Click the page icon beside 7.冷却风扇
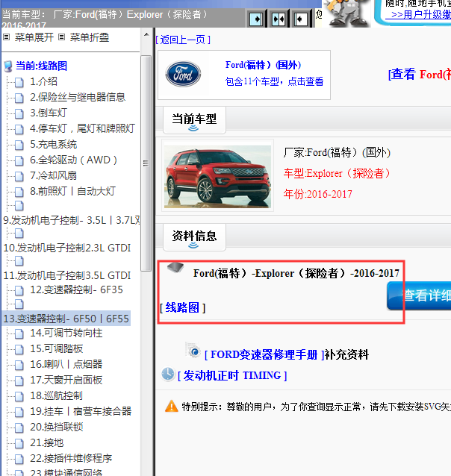451x476 pixels. (19, 176)
